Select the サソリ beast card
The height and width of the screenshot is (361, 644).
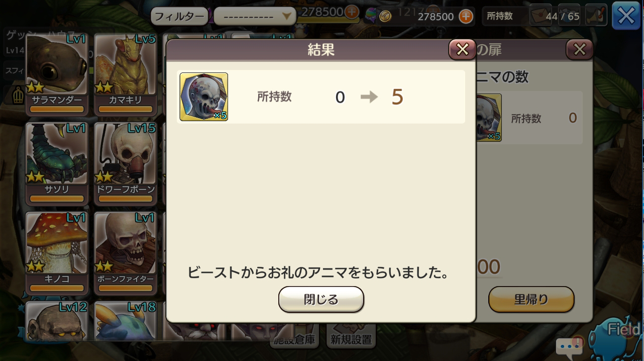[x=57, y=163]
